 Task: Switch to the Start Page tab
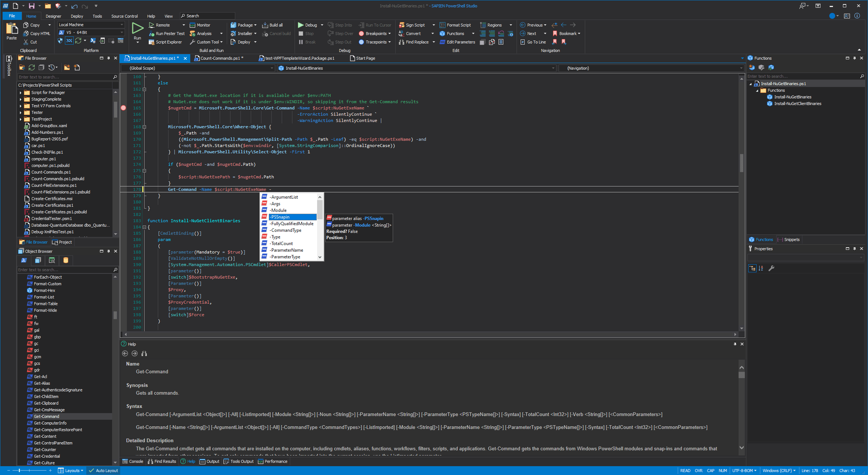click(x=362, y=58)
